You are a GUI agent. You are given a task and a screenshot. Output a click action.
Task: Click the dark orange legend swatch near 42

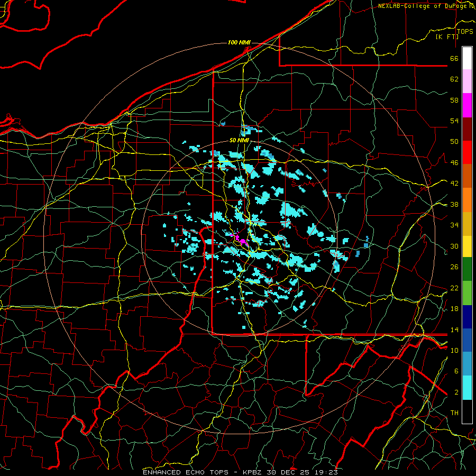467,176
